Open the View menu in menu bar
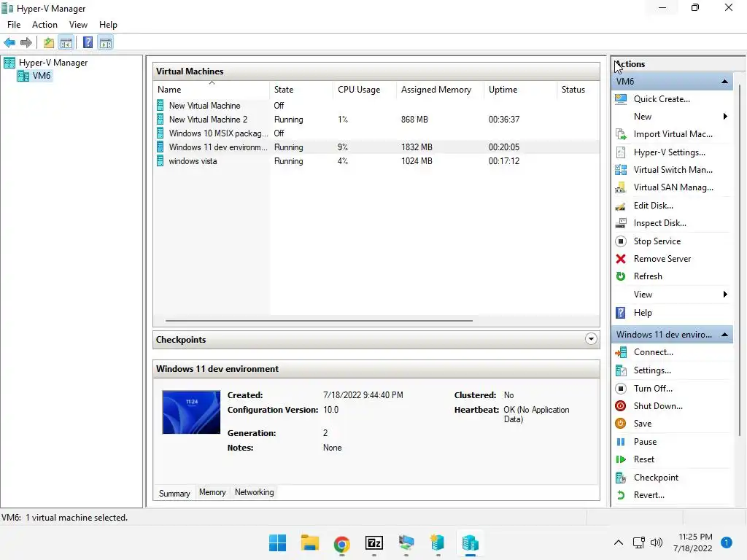This screenshot has width=747, height=560. tap(78, 25)
